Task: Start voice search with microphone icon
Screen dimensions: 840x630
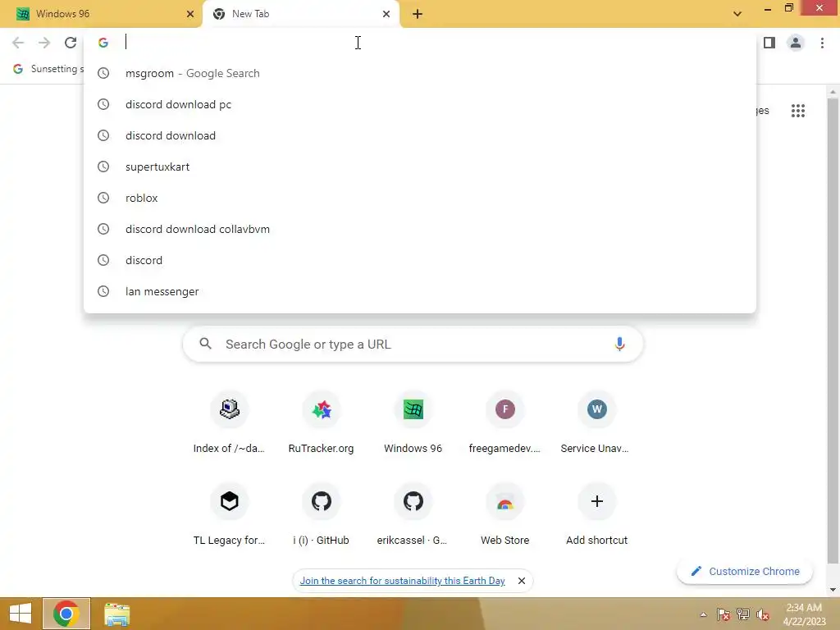Action: point(619,344)
